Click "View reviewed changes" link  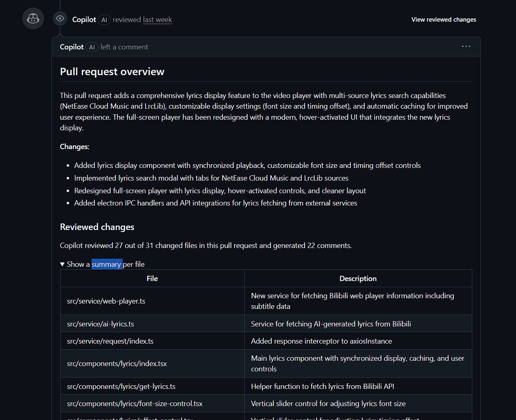444,20
